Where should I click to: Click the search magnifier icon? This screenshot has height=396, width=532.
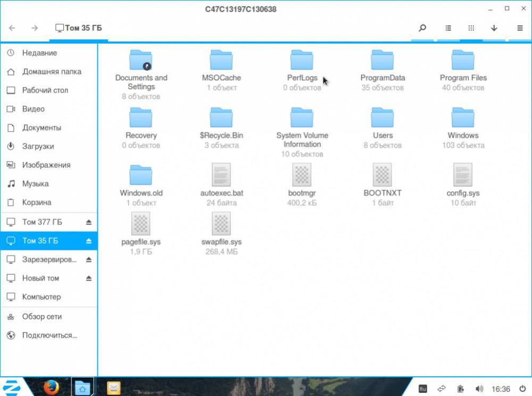[422, 28]
